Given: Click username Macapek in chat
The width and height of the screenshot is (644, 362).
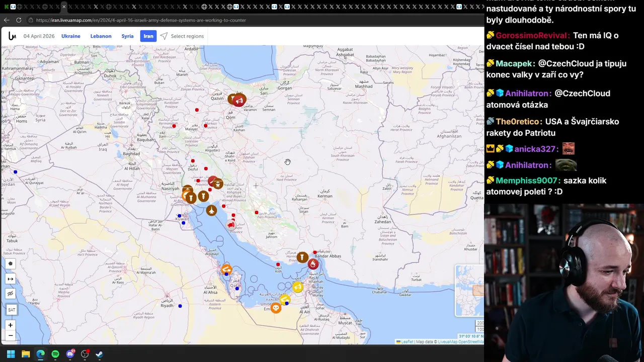Looking at the screenshot, I should (514, 64).
